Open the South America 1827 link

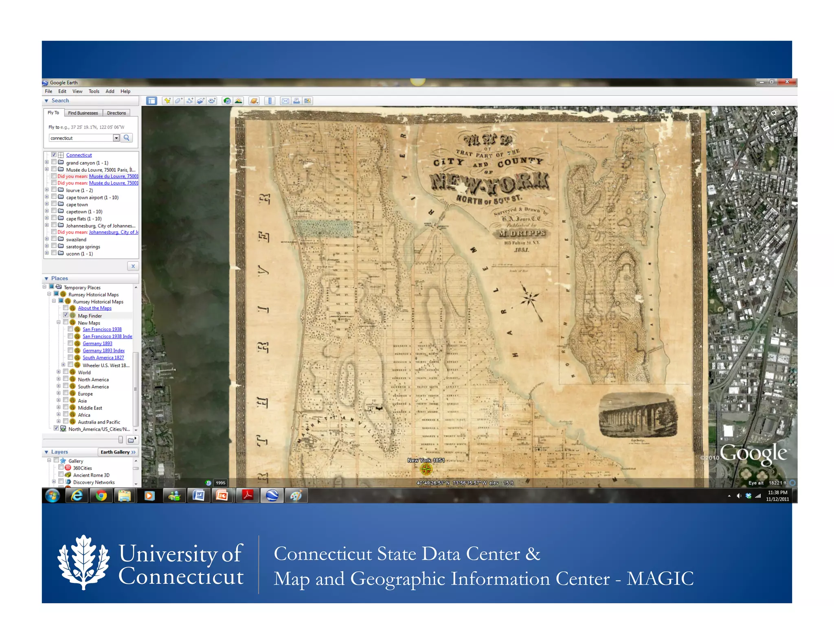(103, 357)
